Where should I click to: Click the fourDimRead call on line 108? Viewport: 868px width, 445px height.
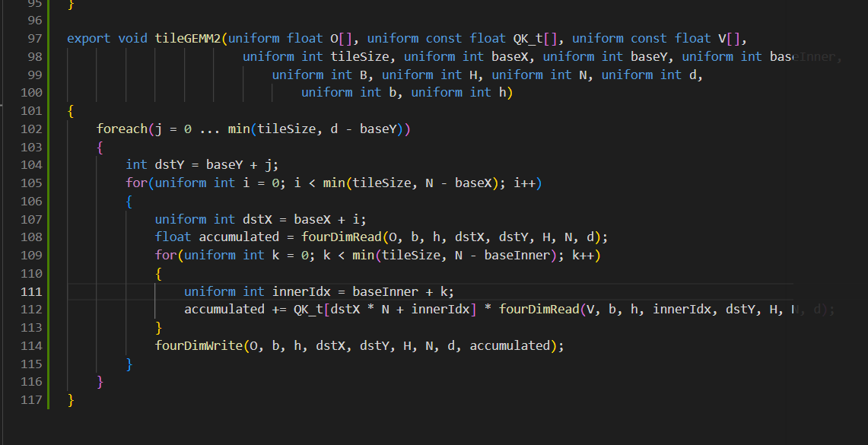[342, 237]
